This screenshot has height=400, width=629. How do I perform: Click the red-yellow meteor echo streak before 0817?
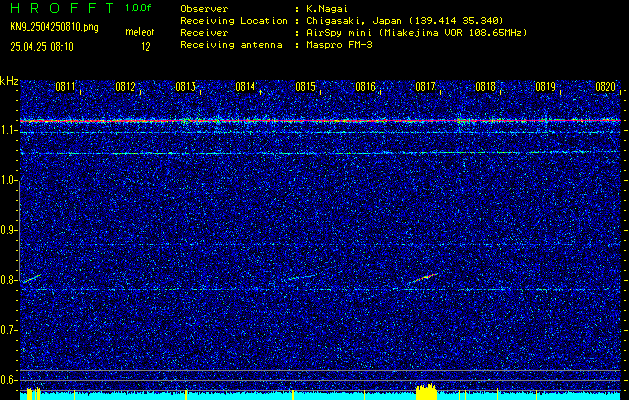(423, 278)
